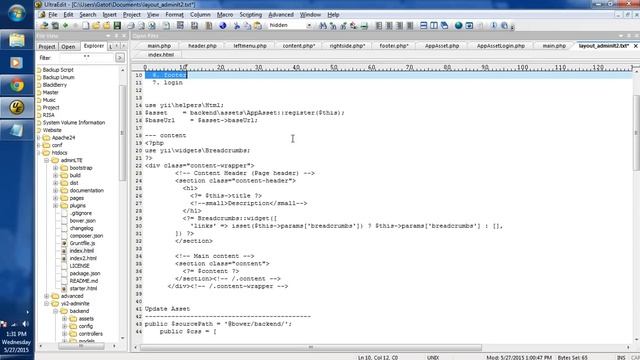Click the Save floppy disk icon

click(117, 26)
